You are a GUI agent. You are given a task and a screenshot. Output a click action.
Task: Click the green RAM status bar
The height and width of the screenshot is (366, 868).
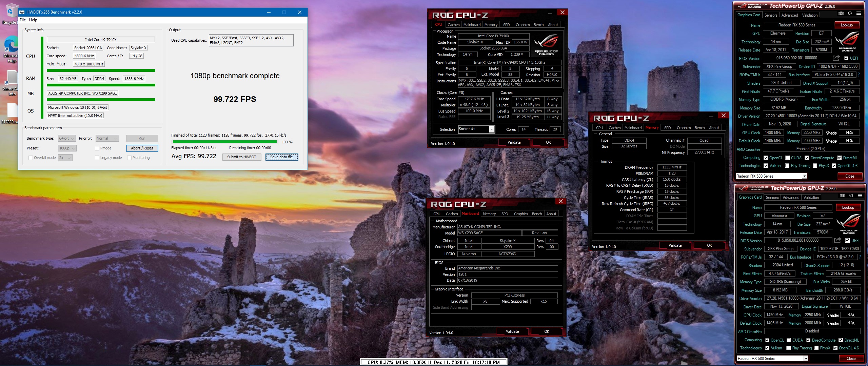(101, 85)
